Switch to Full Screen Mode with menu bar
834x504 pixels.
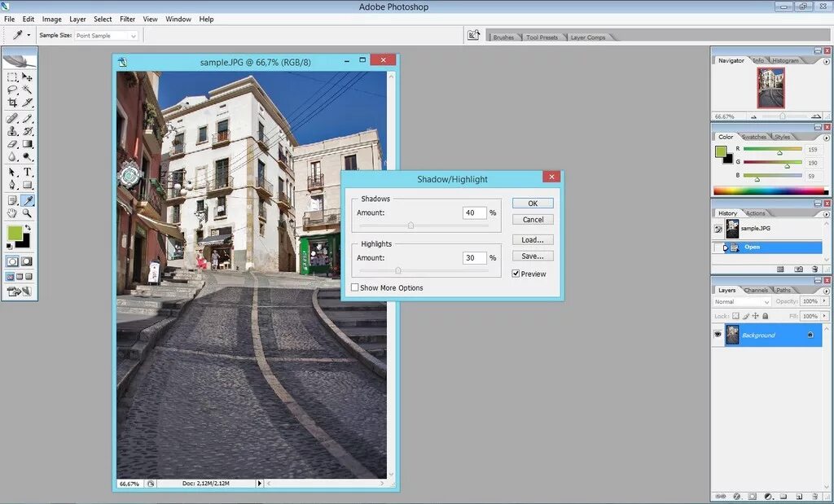[x=20, y=277]
